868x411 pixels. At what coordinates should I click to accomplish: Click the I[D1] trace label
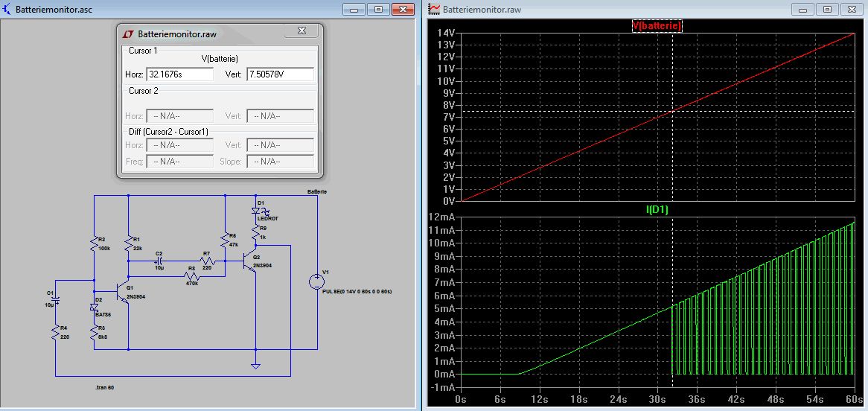656,210
